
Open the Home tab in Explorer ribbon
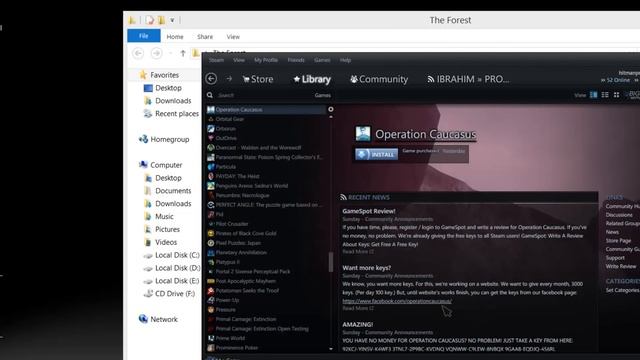[x=175, y=37]
